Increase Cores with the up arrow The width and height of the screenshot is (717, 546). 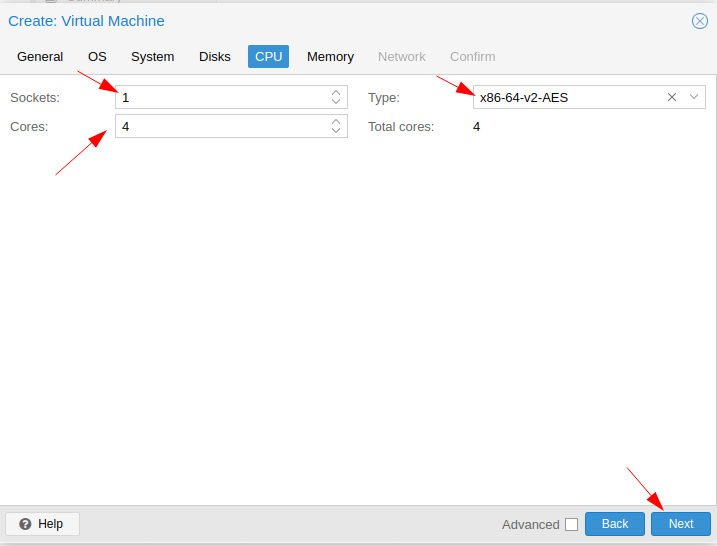tap(336, 122)
